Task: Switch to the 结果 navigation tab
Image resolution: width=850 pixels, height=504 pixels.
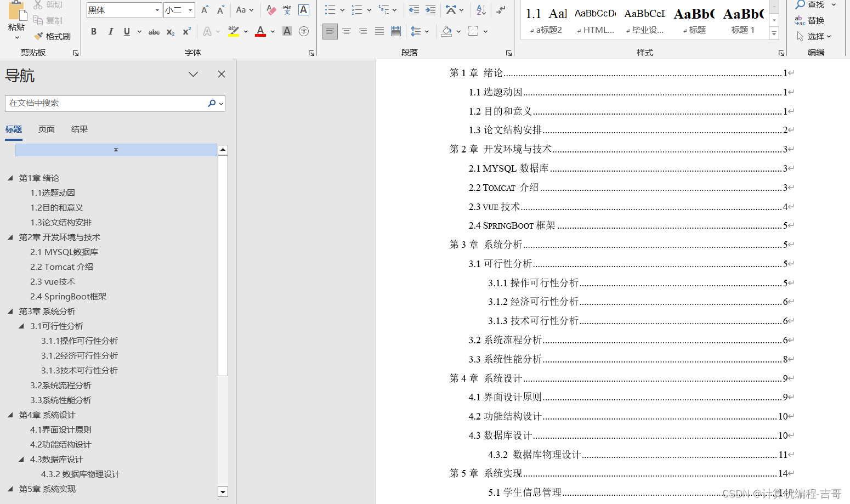Action: 80,129
